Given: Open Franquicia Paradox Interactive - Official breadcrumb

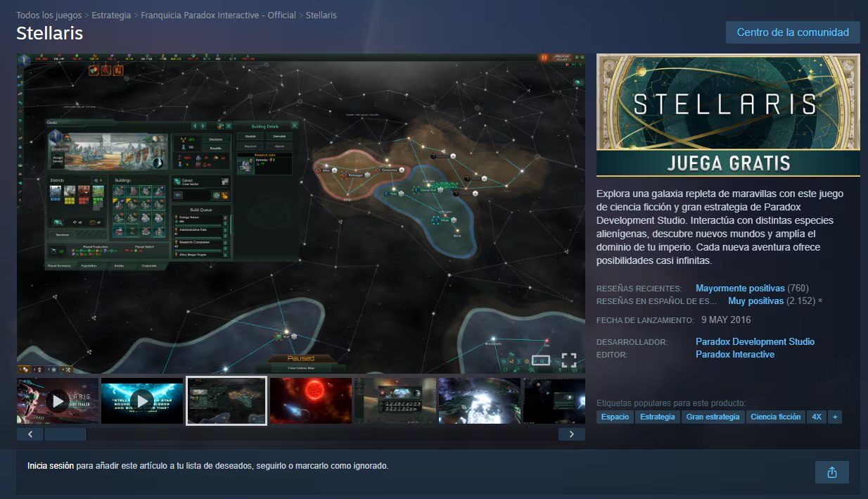Looking at the screenshot, I should [218, 15].
